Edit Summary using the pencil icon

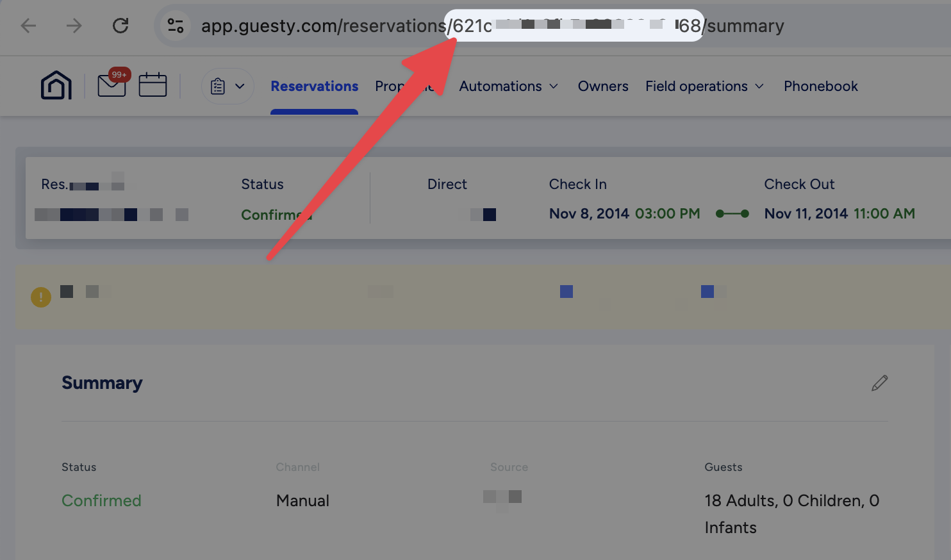[x=879, y=383]
